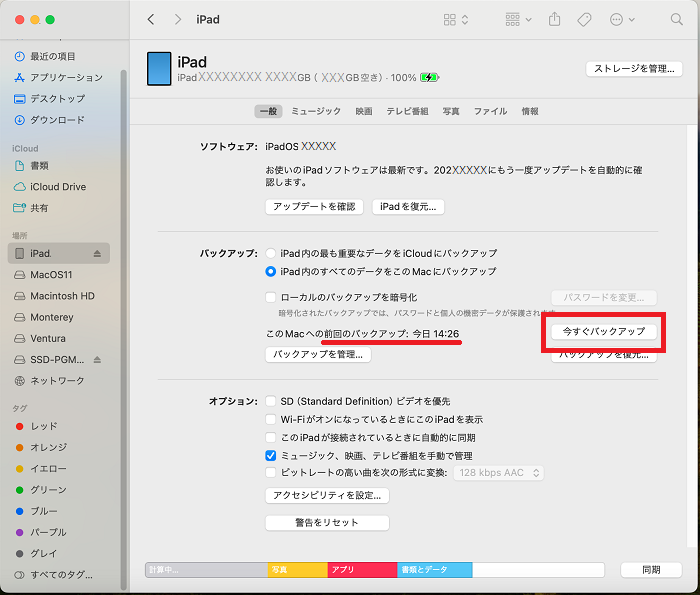This screenshot has width=700, height=595.
Task: Click the search magnifier icon
Action: (677, 19)
